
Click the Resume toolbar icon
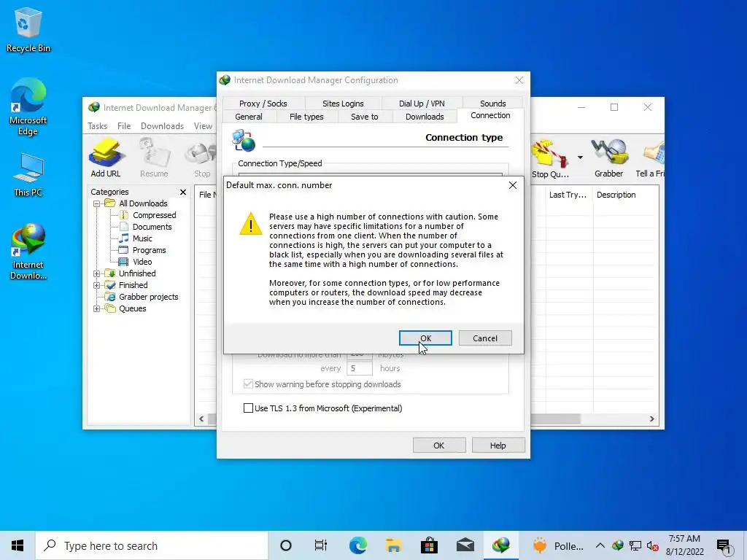pyautogui.click(x=154, y=157)
